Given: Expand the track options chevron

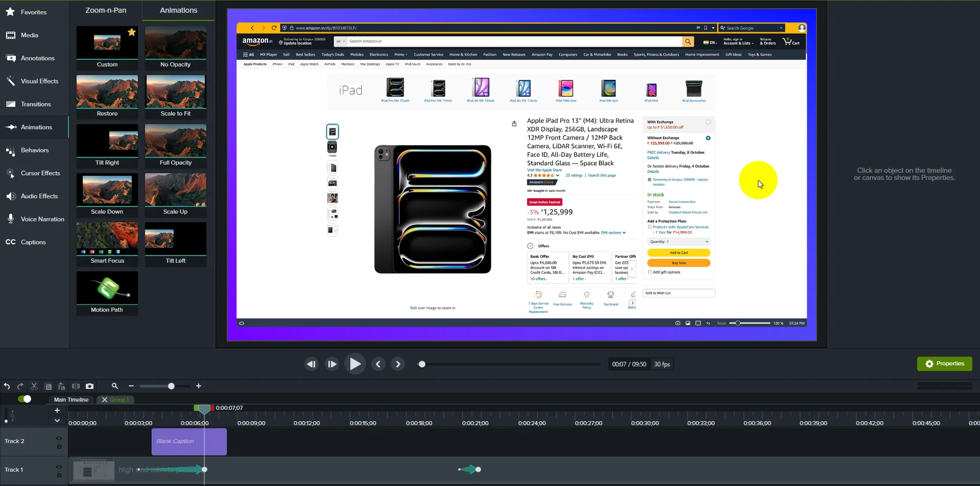Looking at the screenshot, I should point(57,421).
